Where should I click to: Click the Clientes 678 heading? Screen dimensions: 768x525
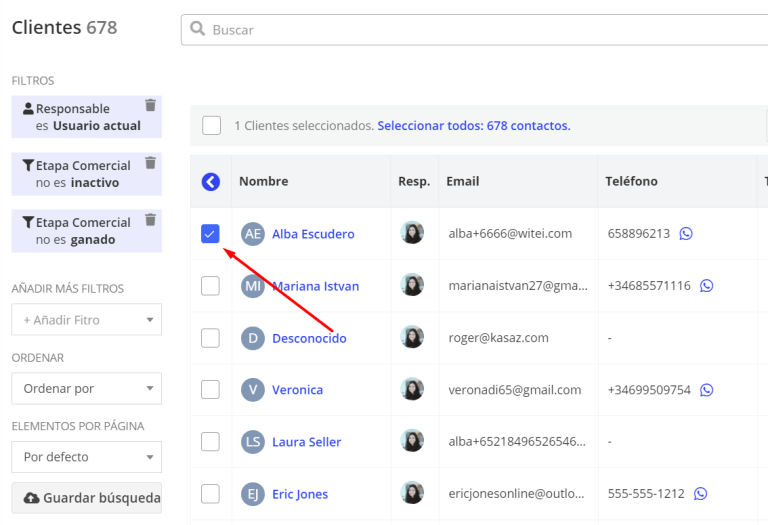click(65, 27)
